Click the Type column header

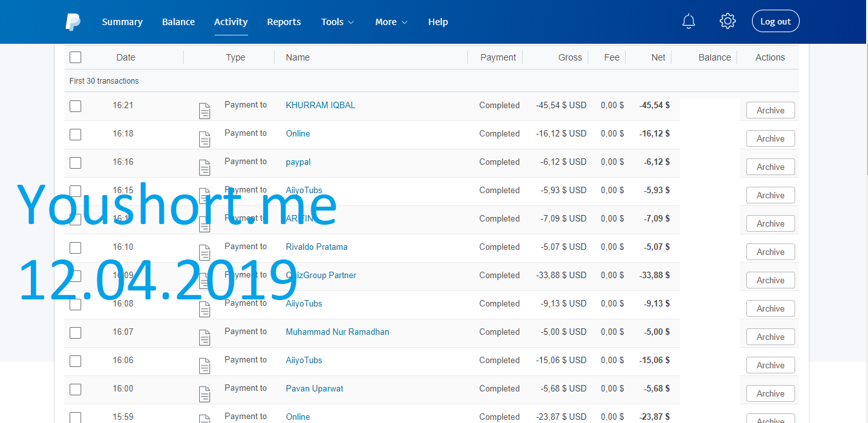pos(236,57)
